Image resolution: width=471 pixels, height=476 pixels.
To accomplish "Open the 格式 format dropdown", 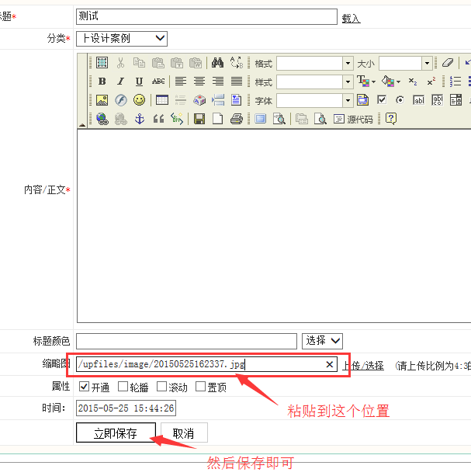I will click(348, 63).
